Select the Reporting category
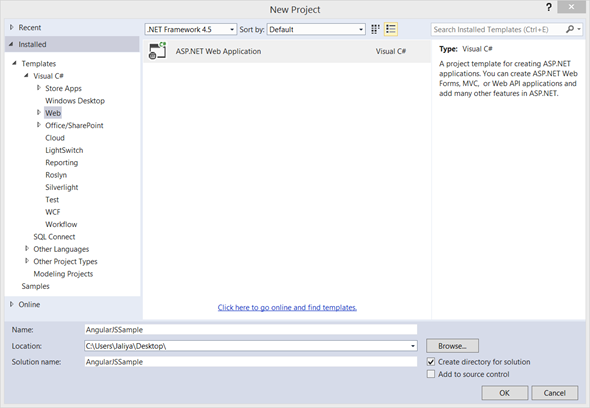This screenshot has width=590, height=408. point(62,163)
